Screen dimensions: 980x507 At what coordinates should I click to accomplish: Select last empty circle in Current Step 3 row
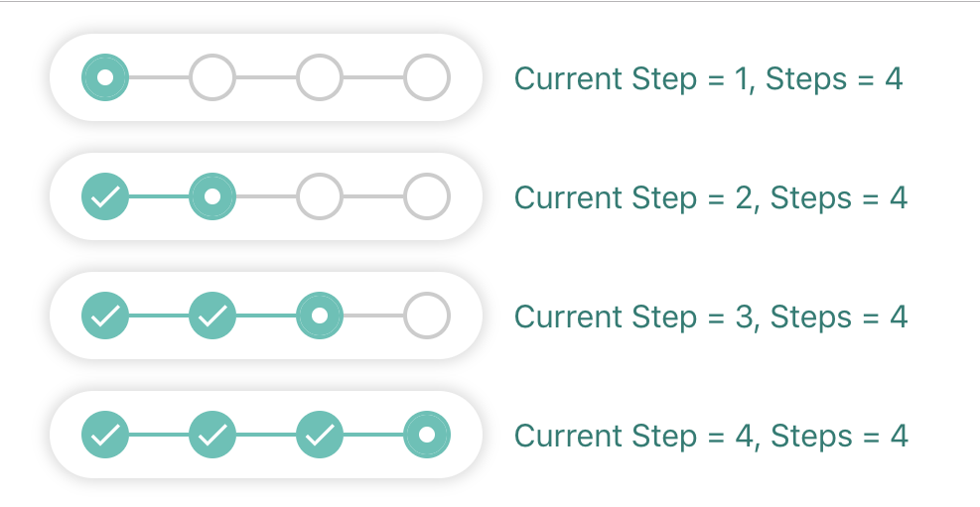point(427,316)
